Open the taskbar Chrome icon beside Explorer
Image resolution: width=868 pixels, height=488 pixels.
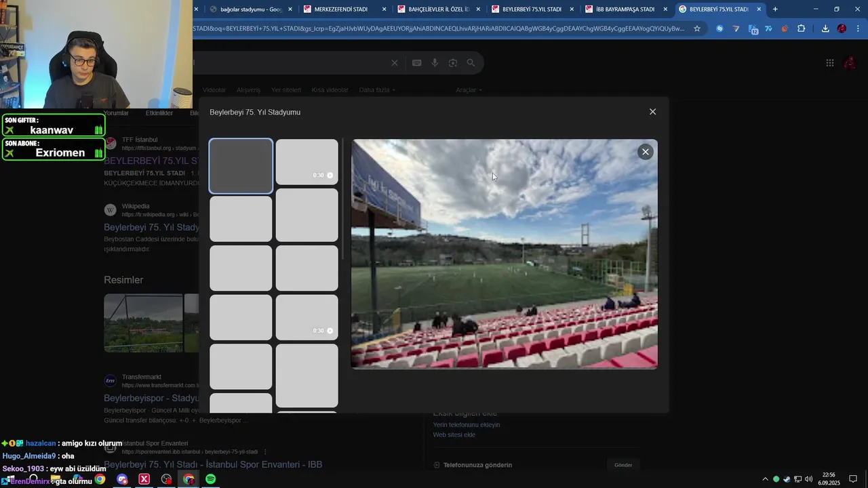[x=100, y=479]
